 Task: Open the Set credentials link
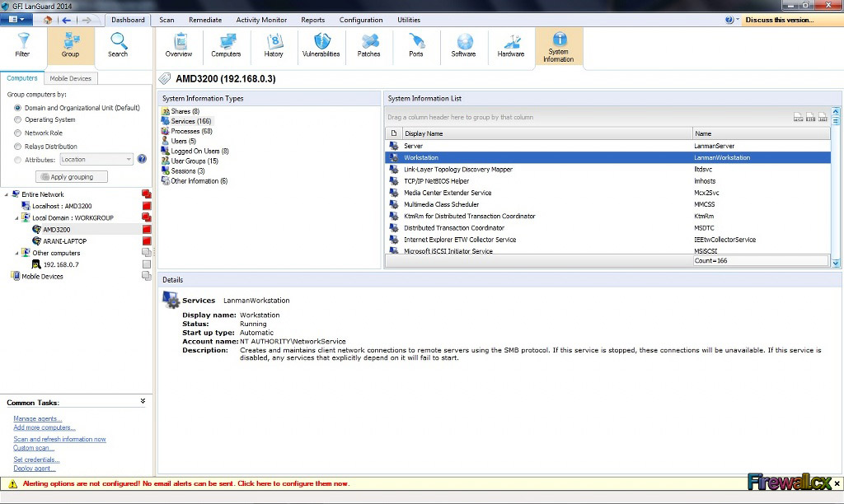coord(36,460)
